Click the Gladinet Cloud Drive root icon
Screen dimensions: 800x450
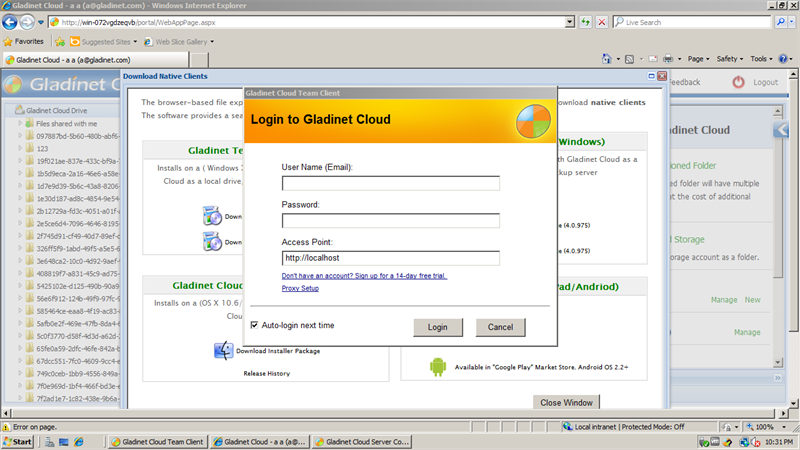tap(20, 110)
